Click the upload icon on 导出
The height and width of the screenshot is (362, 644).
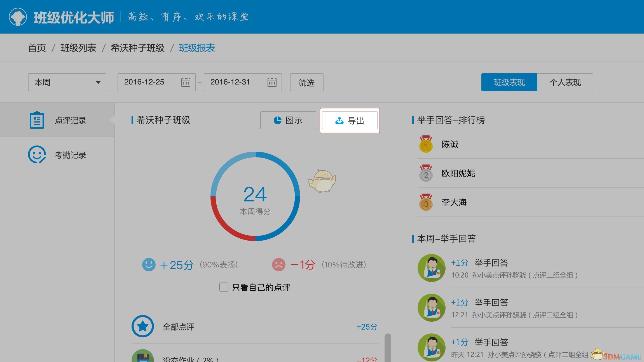339,121
